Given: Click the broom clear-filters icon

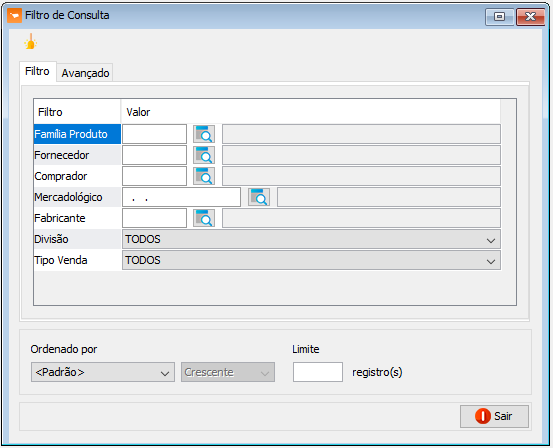Looking at the screenshot, I should point(31,42).
